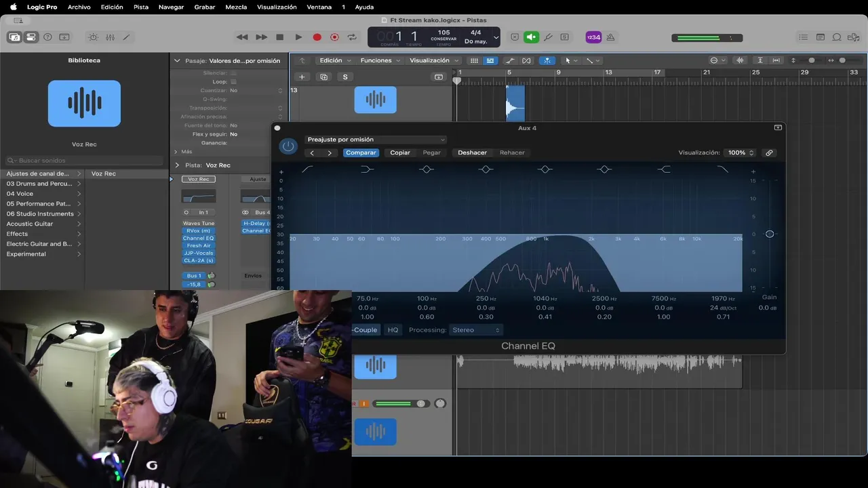868x488 pixels.
Task: Open Processing Stereo dropdown
Action: 475,330
